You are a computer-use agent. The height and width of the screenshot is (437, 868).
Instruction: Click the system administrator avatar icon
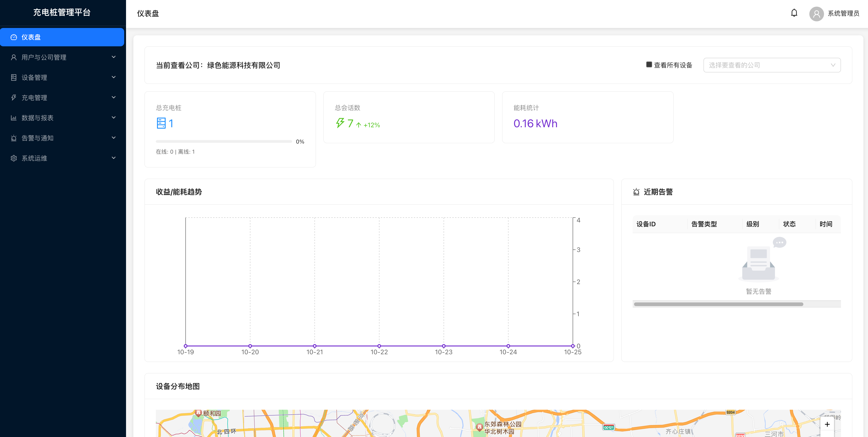click(x=816, y=14)
